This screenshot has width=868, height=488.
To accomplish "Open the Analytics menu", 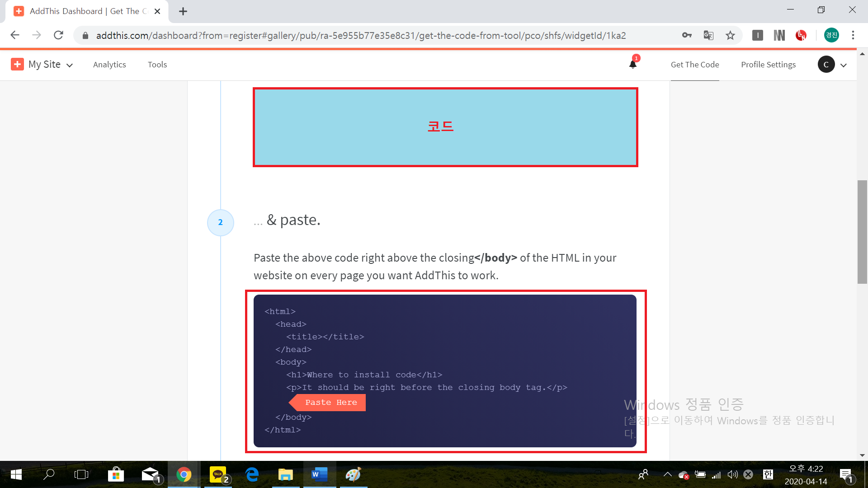I will pos(109,65).
